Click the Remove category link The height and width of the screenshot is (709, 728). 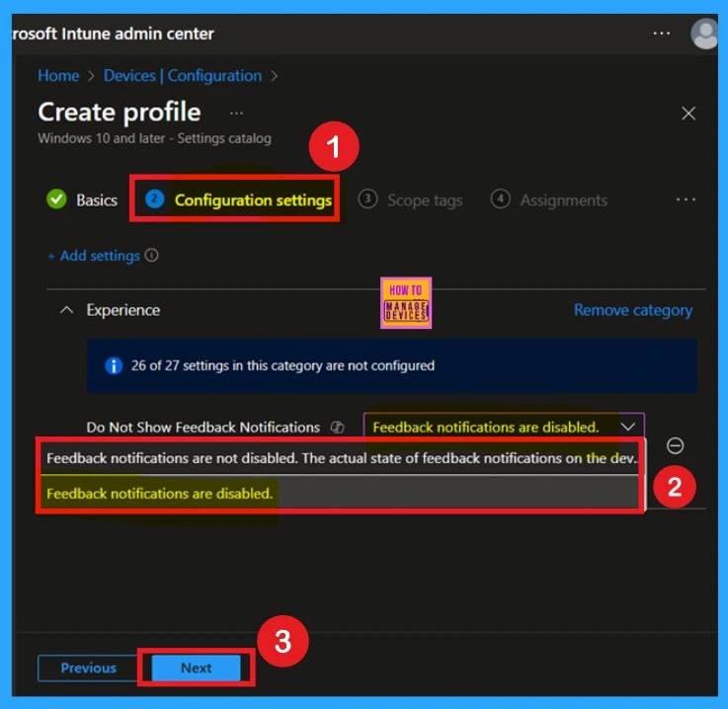pyautogui.click(x=633, y=310)
